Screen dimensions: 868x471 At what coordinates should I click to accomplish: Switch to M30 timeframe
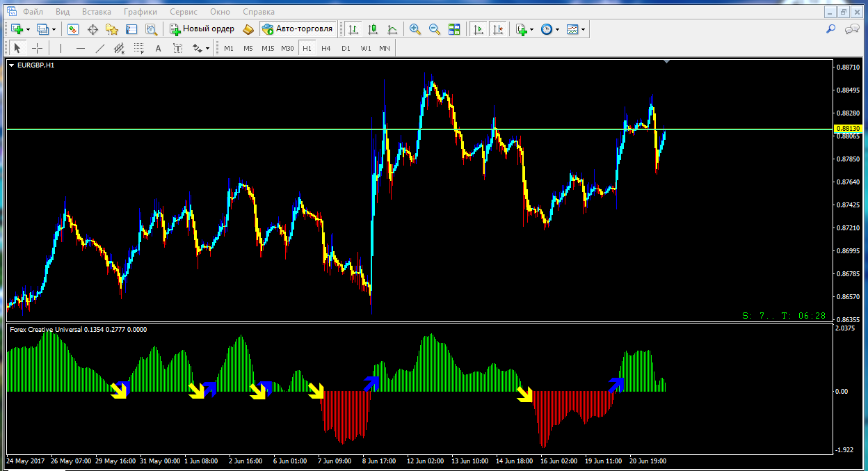click(x=287, y=48)
